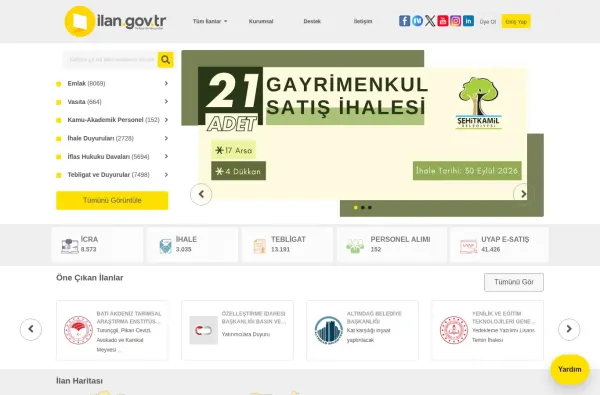Open the YouTube icon
Screen dimensions: 600x395
443,21
